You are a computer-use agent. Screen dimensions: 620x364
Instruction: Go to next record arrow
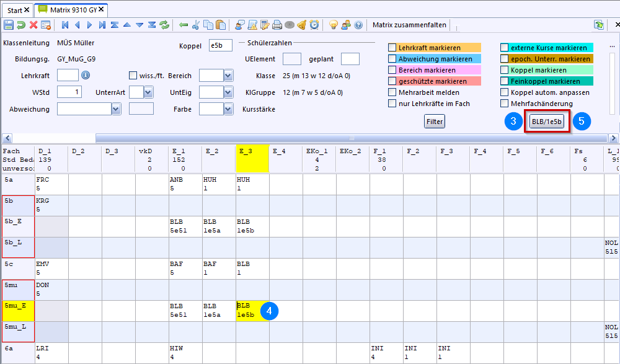point(90,25)
